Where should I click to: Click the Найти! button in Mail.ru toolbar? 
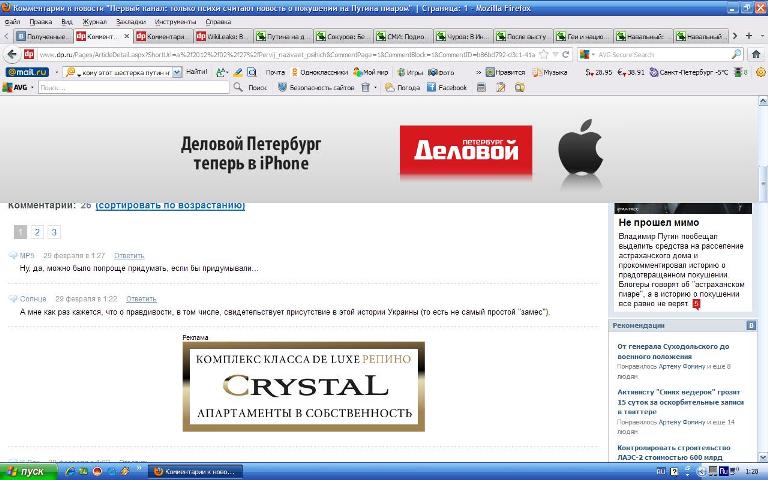point(197,72)
